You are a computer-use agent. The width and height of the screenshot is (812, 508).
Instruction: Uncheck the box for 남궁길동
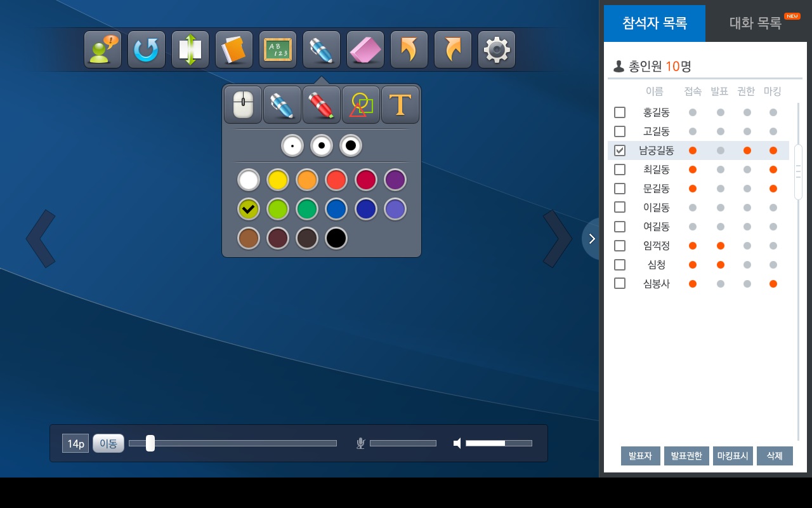[x=620, y=150]
